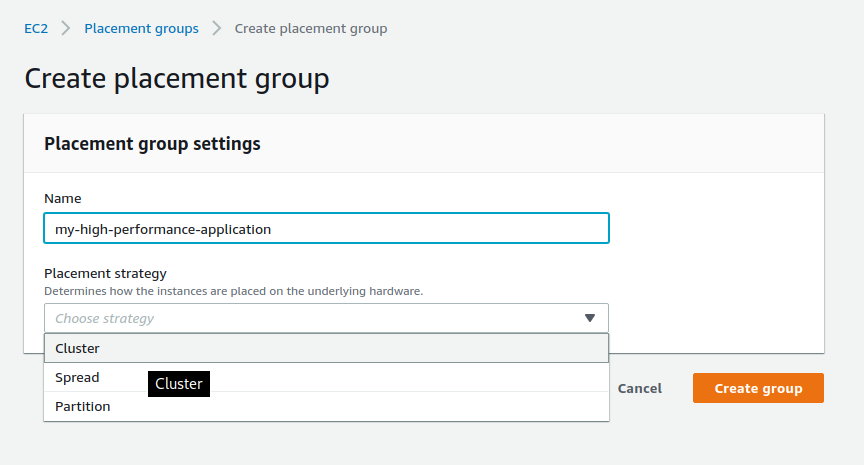This screenshot has height=465, width=864.
Task: Click the chevron separator after Placement groups
Action: (217, 28)
